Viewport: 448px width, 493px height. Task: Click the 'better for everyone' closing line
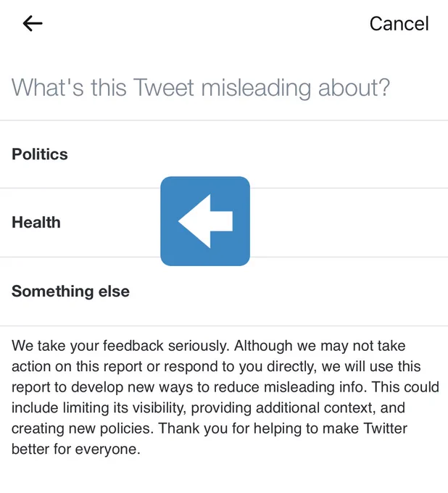click(76, 449)
